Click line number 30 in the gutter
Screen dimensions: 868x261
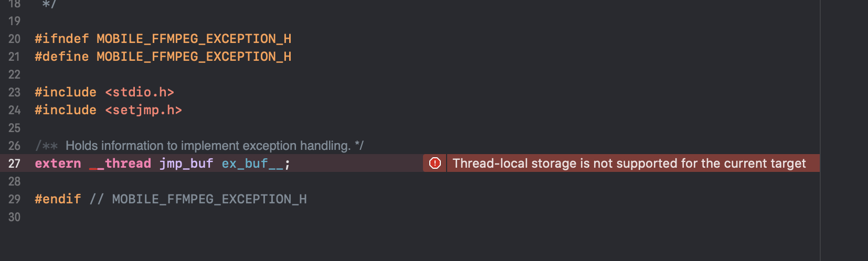14,217
